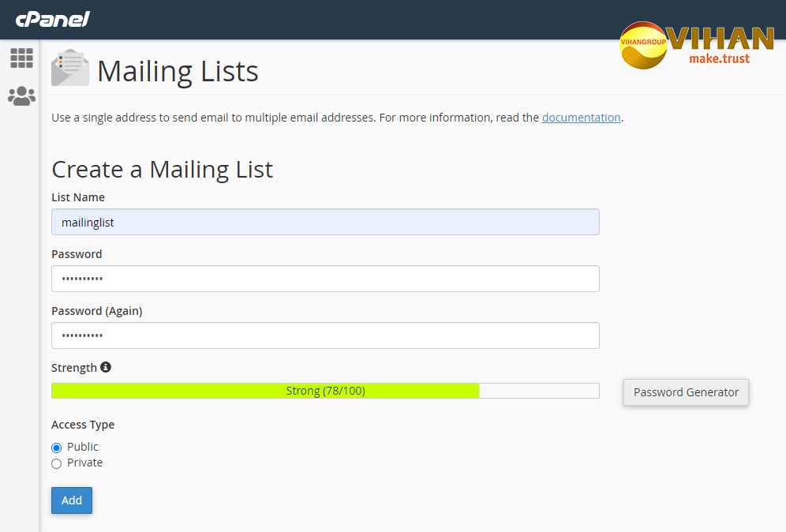Image resolution: width=786 pixels, height=532 pixels.
Task: Click the Mailing Lists page heading
Action: pyautogui.click(x=178, y=72)
